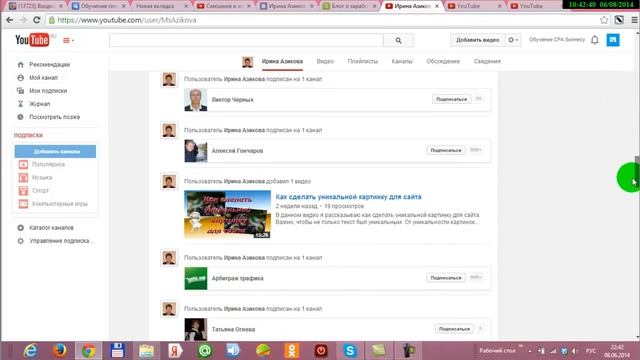Close the active Ирина Азикова browser tab

(x=437, y=6)
